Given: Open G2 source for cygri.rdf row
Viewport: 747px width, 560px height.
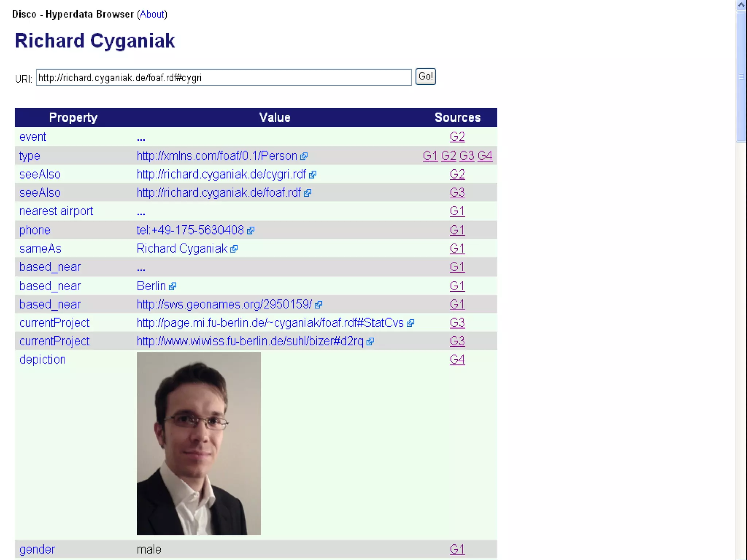Looking at the screenshot, I should 457,174.
